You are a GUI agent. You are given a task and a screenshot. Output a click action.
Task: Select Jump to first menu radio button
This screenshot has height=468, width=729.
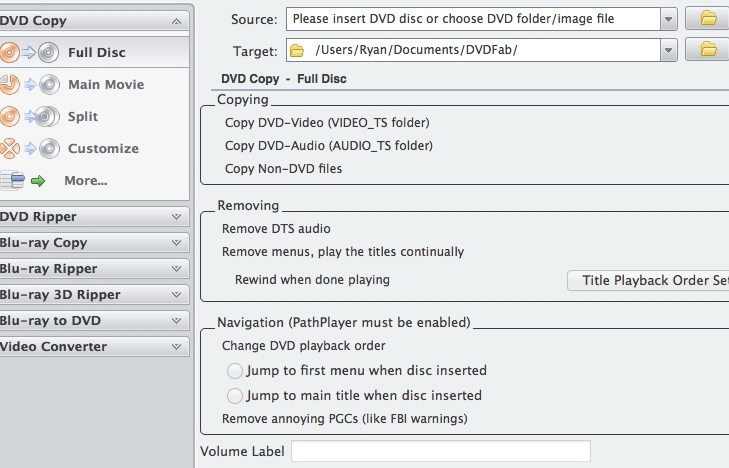pos(235,370)
